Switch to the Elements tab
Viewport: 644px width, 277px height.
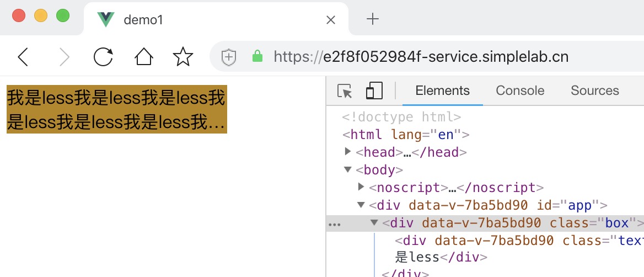pyautogui.click(x=442, y=90)
